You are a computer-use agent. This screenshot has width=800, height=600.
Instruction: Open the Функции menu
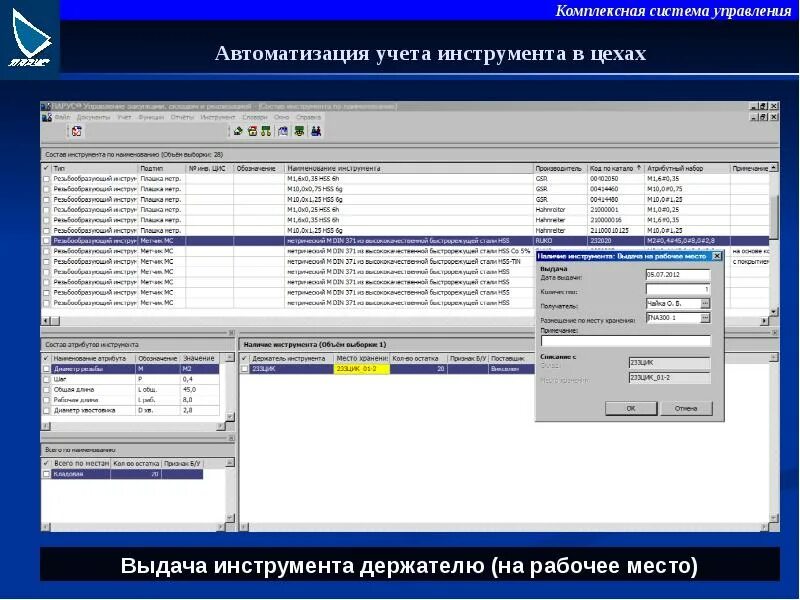point(152,117)
